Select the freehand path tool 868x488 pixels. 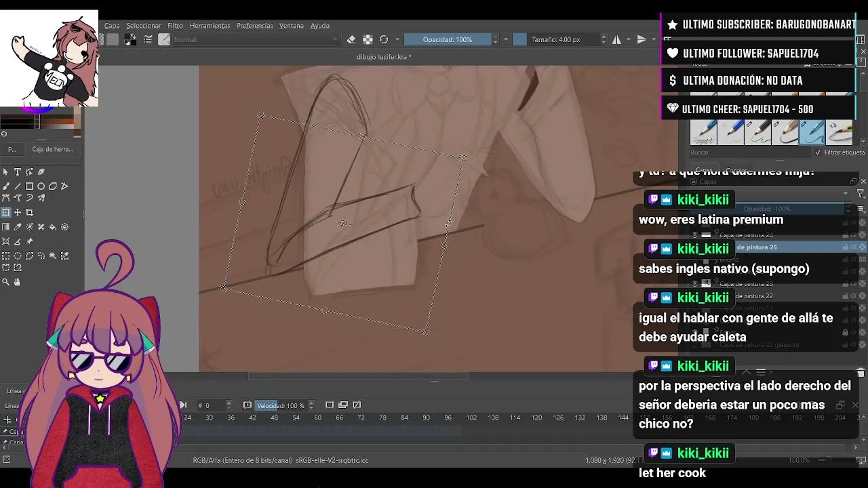point(18,198)
